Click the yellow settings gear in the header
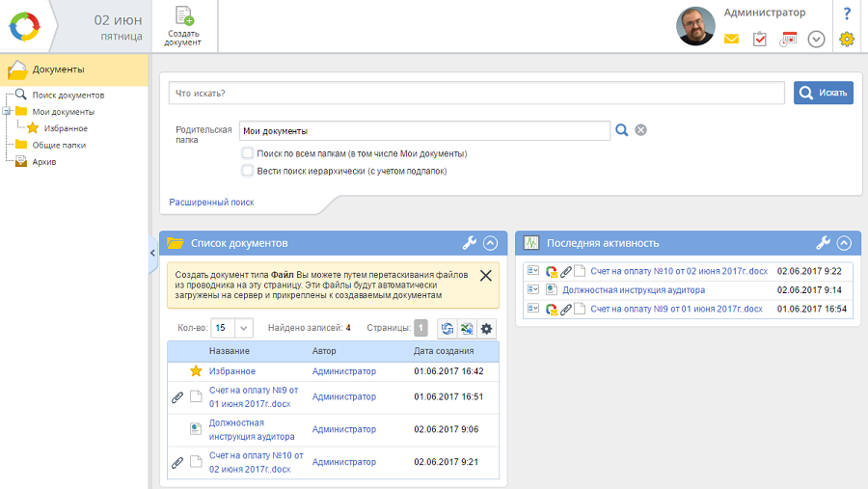Screen dimensions: 868x489 coord(847,40)
